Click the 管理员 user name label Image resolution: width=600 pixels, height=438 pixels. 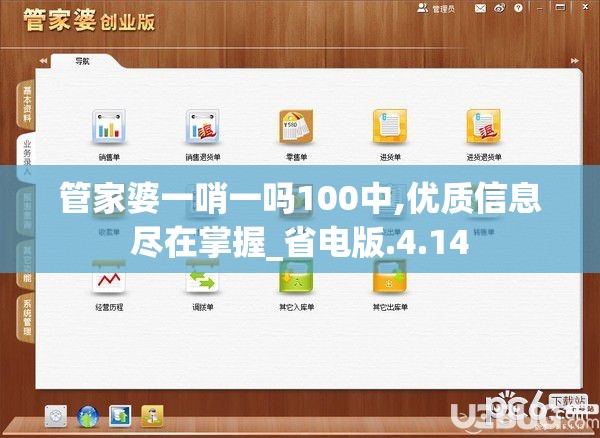pos(443,9)
